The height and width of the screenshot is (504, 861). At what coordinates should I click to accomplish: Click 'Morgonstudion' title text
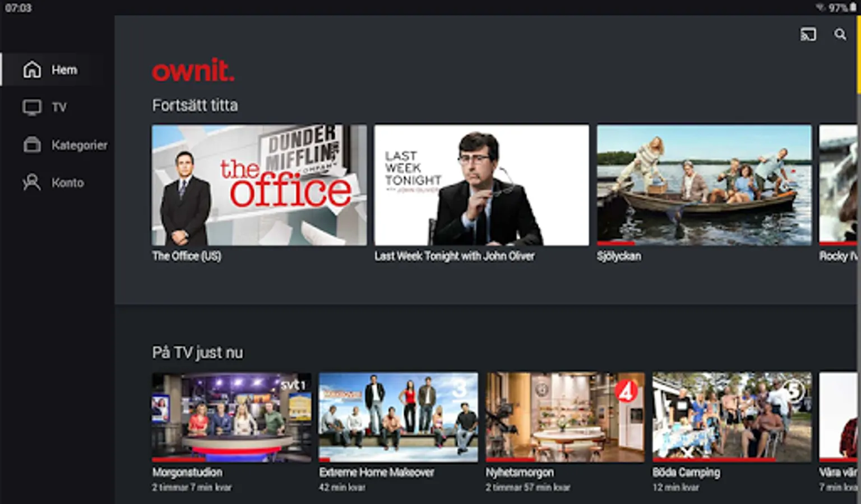click(x=187, y=472)
